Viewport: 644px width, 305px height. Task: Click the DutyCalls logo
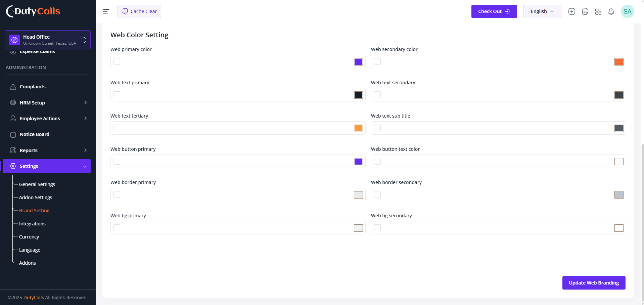(x=33, y=11)
